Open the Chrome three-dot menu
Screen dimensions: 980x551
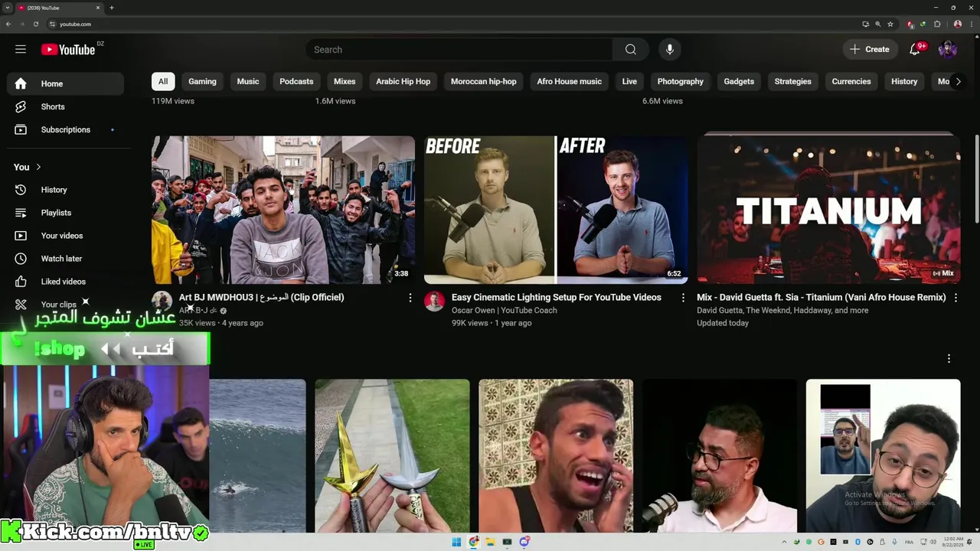coord(971,24)
